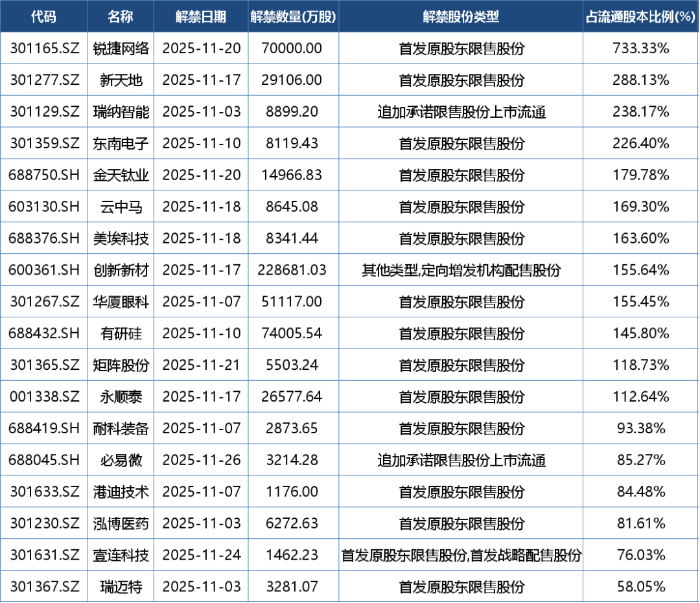Click quantity 74005.54
This screenshot has height=603, width=700.
tap(292, 333)
